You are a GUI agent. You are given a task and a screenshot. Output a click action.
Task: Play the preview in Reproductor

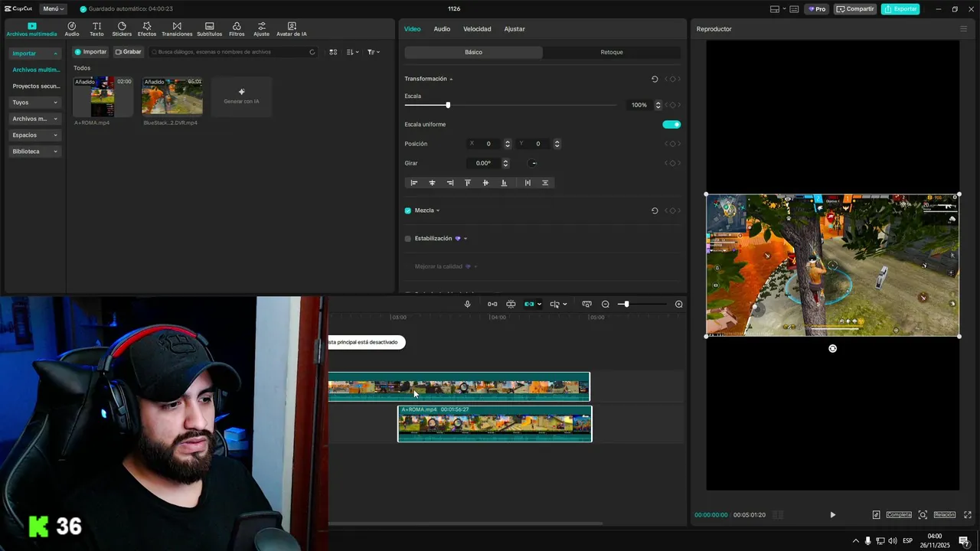[833, 515]
